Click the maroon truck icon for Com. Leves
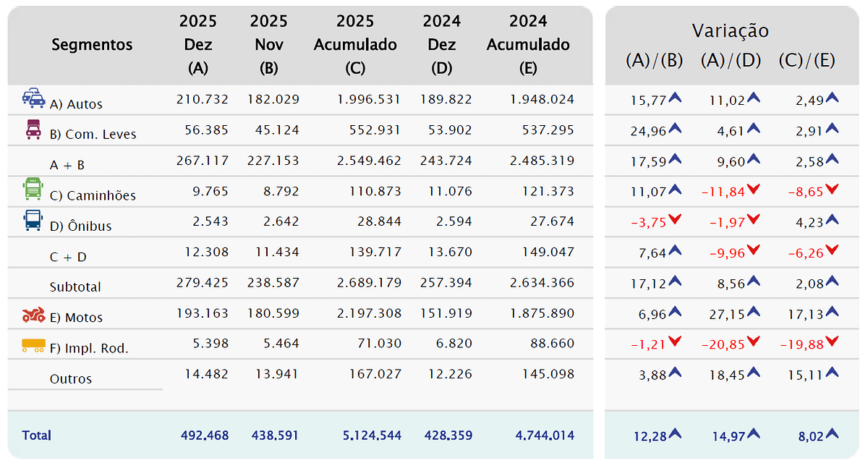The width and height of the screenshot is (868, 471). tap(33, 129)
